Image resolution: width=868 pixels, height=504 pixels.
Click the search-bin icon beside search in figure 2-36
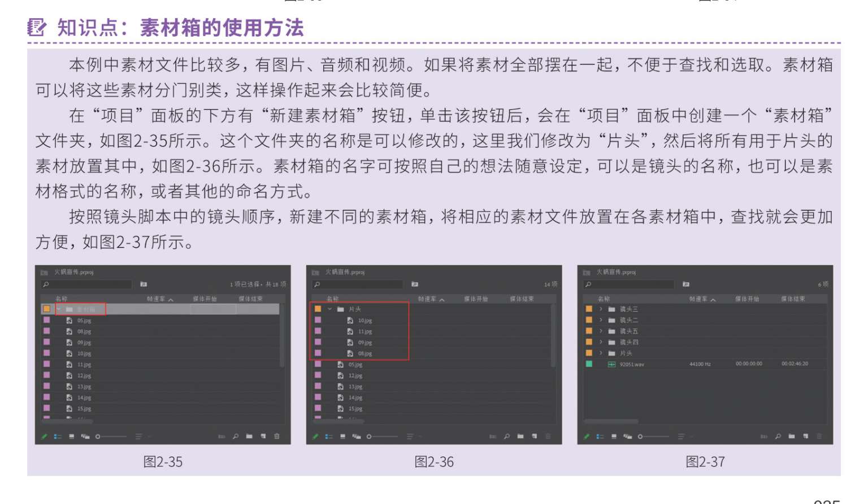(x=415, y=285)
